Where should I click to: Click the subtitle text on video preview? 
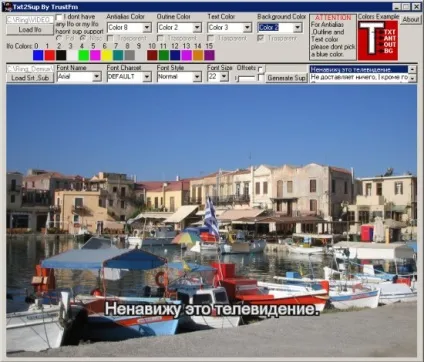pyautogui.click(x=211, y=309)
